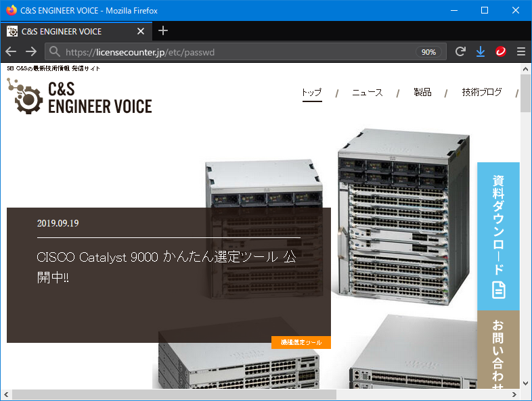Click the magnifier icon in the address bar
Viewport: 532px width, 401px height.
[55, 51]
